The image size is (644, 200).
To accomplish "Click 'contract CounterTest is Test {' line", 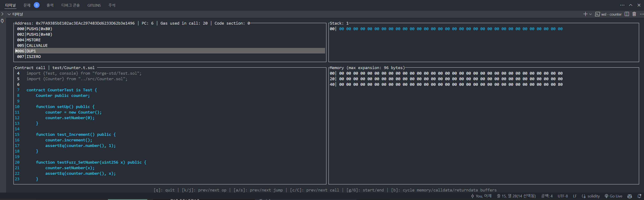I will pos(62,90).
